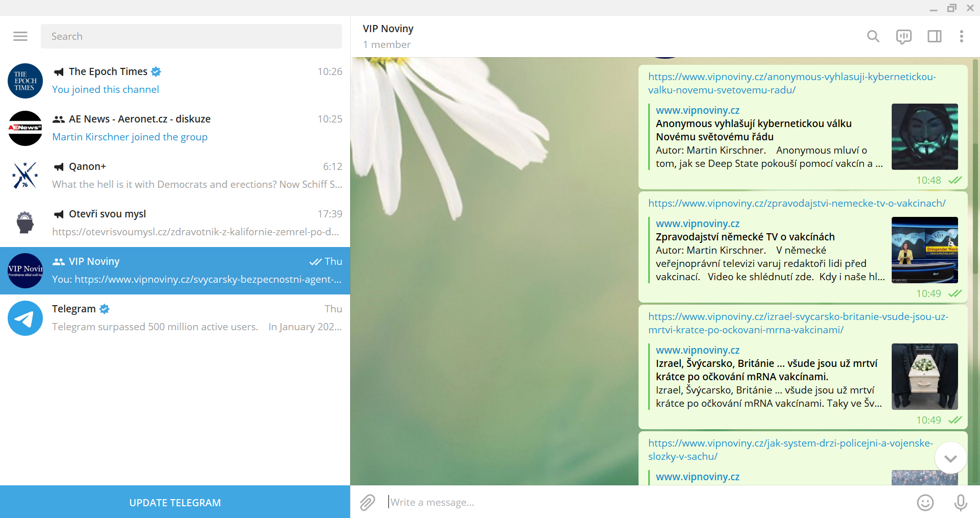This screenshot has height=518, width=980.
Task: Click www.vipnoviny.cz in the Izrael preview
Action: click(x=698, y=350)
